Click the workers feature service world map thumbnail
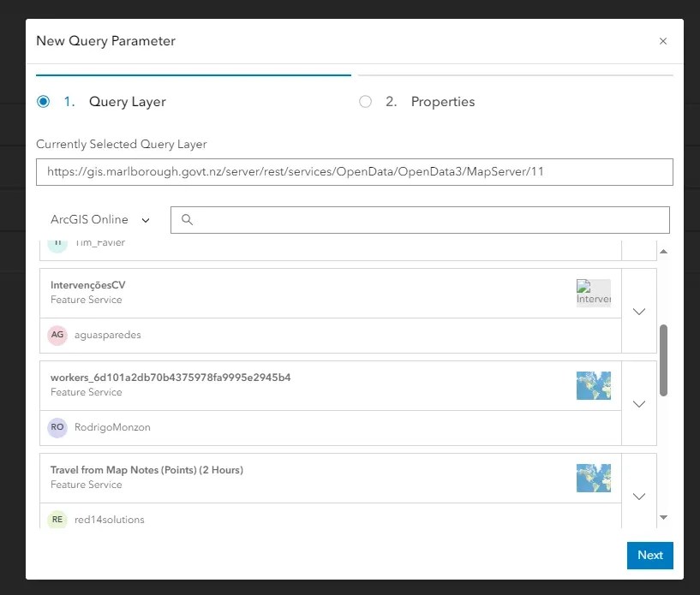This screenshot has height=595, width=700. (593, 385)
